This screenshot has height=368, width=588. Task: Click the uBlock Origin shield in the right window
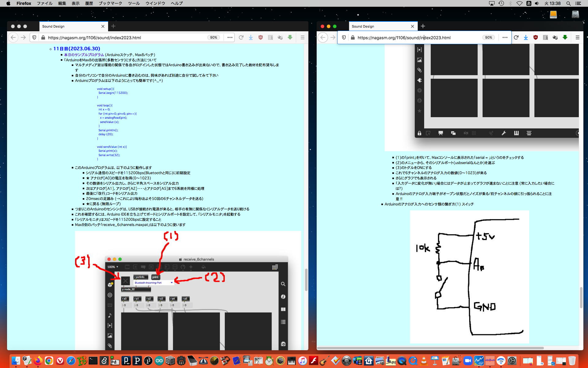pyautogui.click(x=536, y=37)
